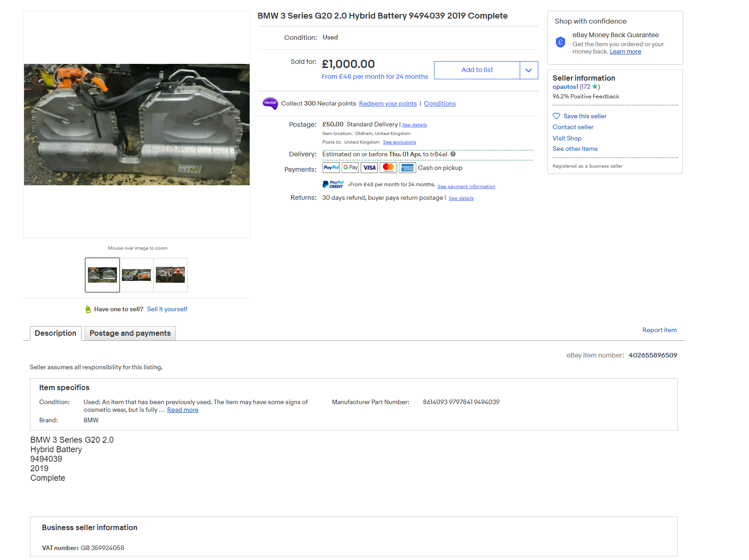Toggle the Save this seller heart
749x560 pixels.
[556, 116]
